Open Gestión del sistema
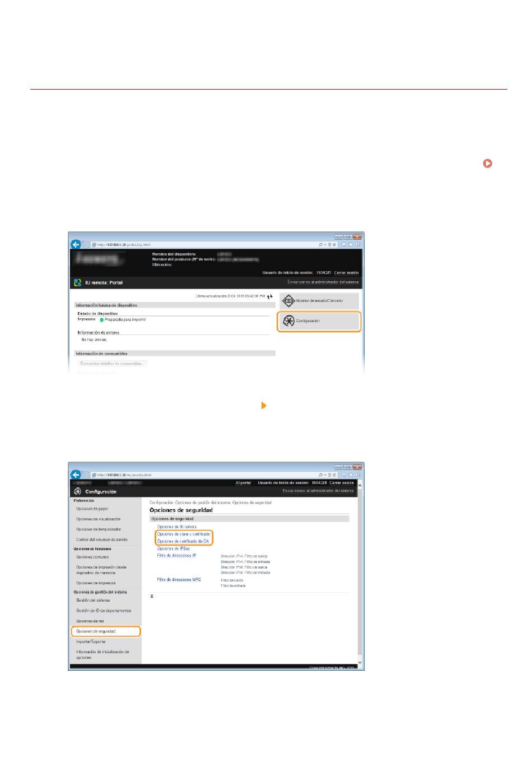The height and width of the screenshot is (767, 532). coord(93,601)
